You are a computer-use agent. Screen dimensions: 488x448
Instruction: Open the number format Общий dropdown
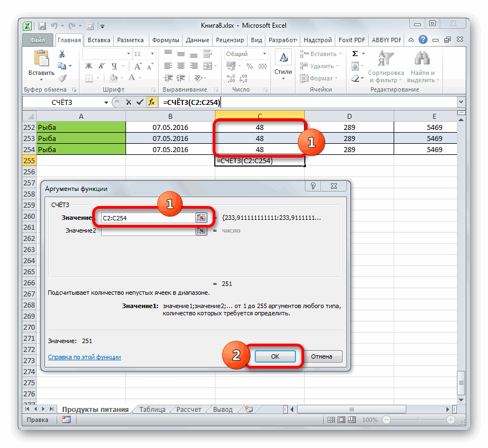click(264, 54)
